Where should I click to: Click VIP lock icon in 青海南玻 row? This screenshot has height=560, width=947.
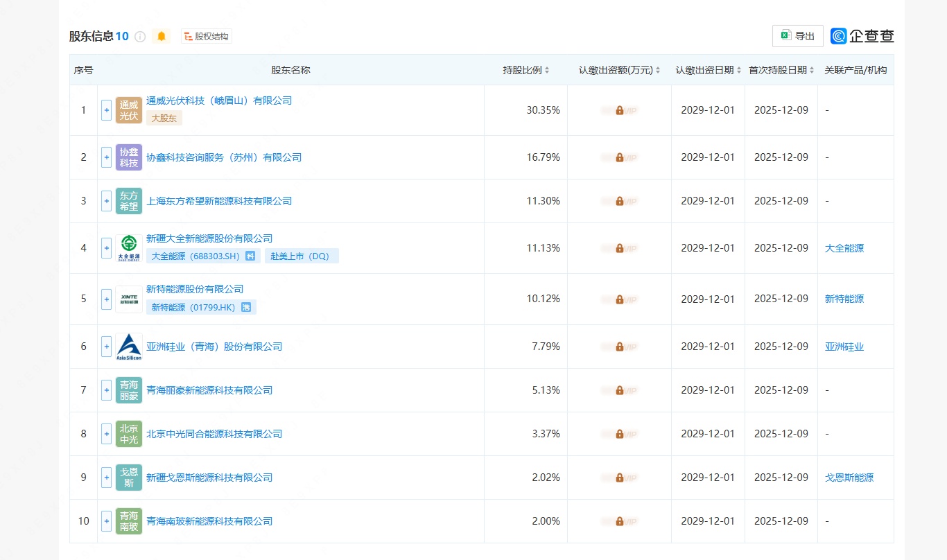(619, 521)
